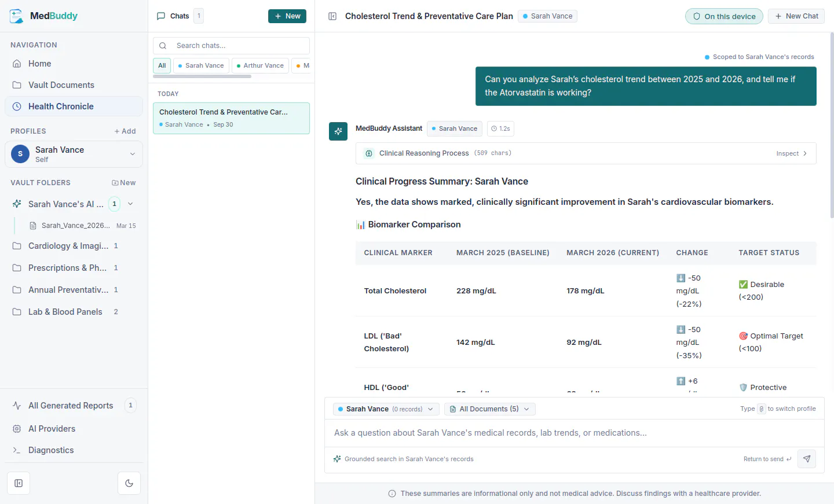This screenshot has height=504, width=834.
Task: Click the chat scrollbar
Action: click(832, 125)
